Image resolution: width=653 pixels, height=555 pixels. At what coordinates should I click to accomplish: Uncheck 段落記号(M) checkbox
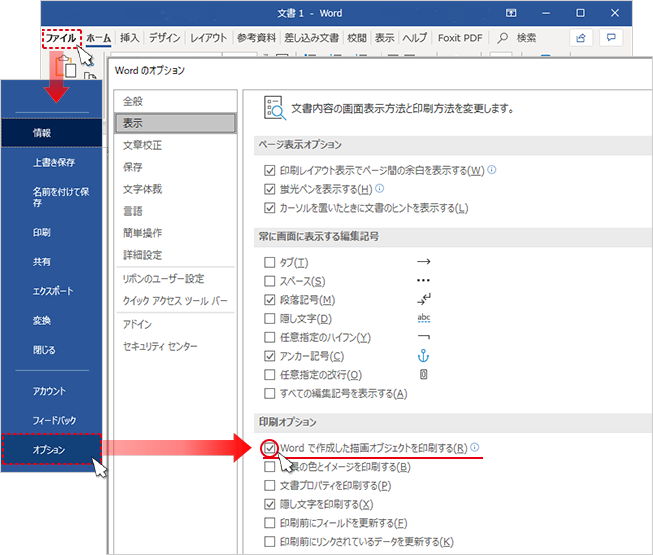(x=269, y=300)
